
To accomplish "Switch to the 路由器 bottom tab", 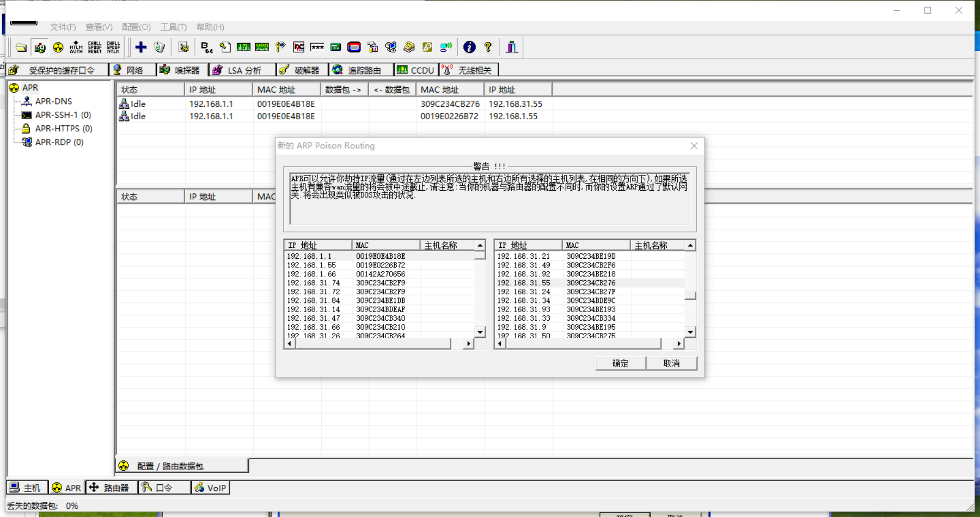I will pyautogui.click(x=111, y=488).
